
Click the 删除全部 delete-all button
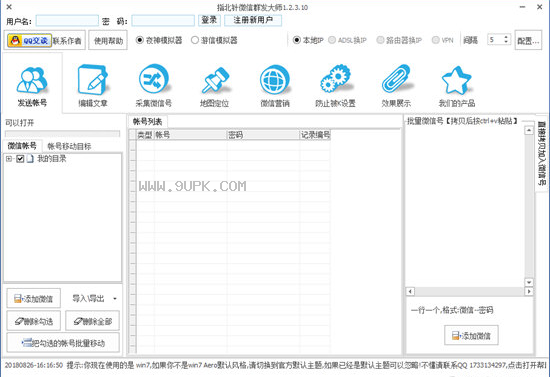[93, 321]
